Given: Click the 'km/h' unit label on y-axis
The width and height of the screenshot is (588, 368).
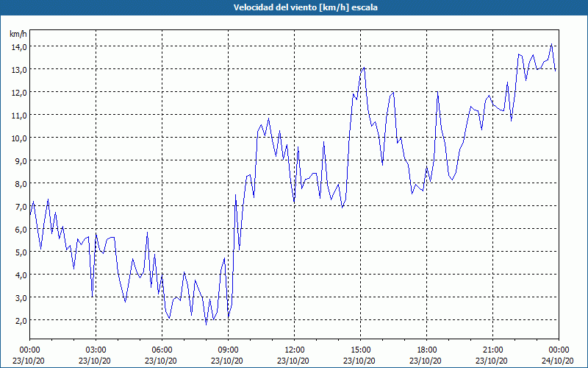Looking at the screenshot, I should tap(18, 34).
